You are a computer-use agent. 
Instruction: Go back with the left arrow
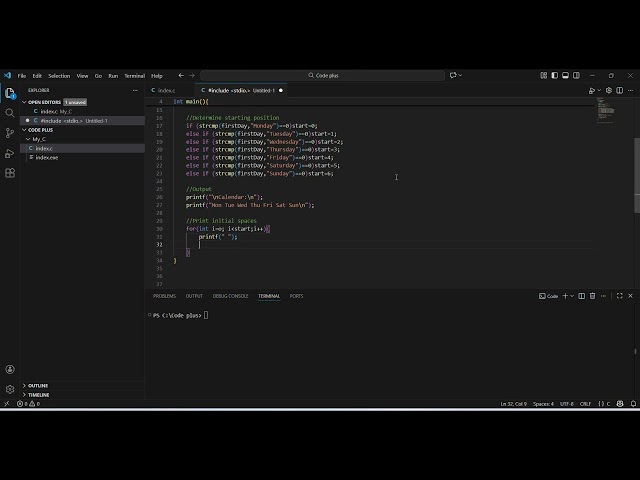181,76
